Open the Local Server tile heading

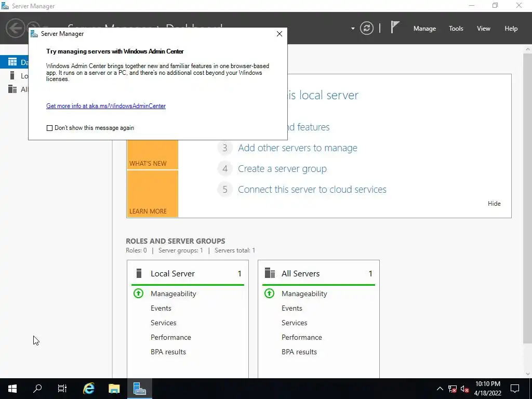(172, 273)
